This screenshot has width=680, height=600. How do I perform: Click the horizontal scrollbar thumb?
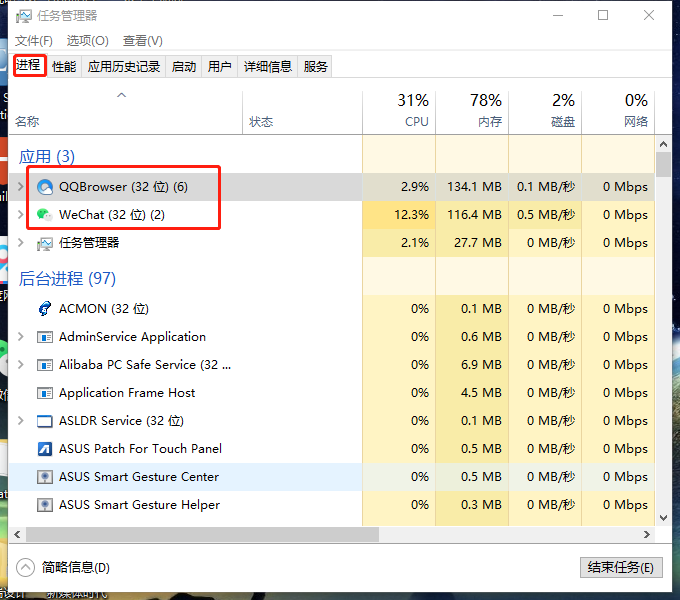(x=203, y=535)
